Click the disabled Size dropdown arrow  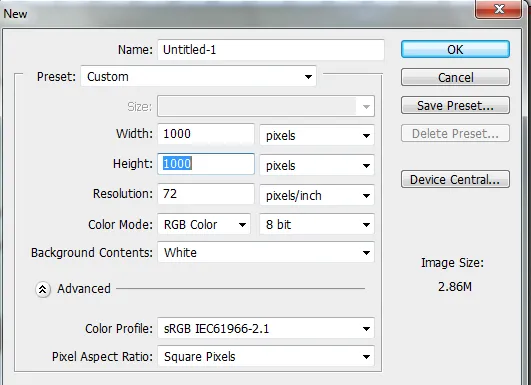coord(366,107)
